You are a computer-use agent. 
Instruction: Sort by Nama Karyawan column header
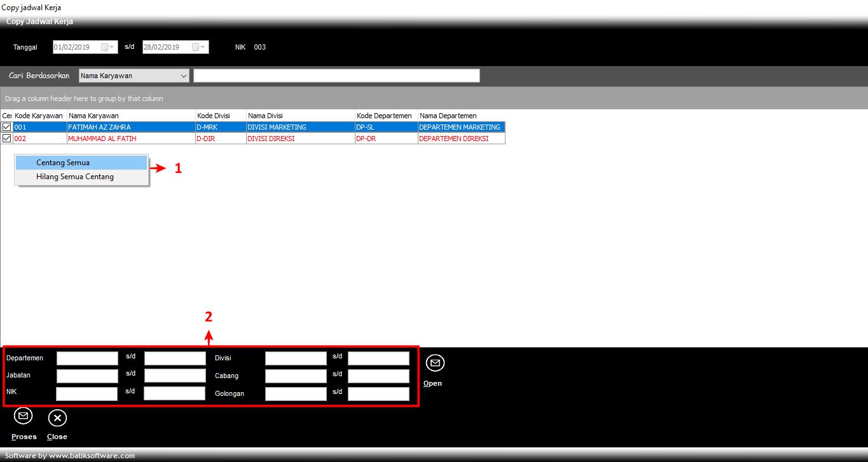pos(130,116)
